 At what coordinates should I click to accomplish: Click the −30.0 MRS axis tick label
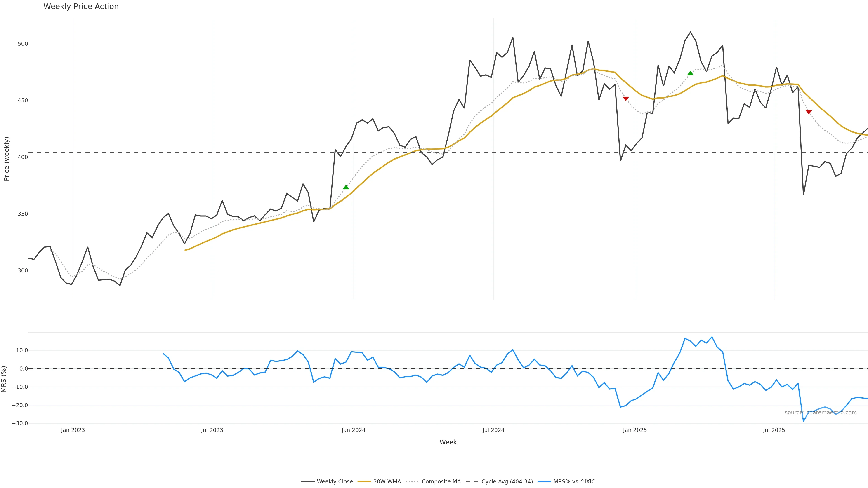click(x=20, y=423)
